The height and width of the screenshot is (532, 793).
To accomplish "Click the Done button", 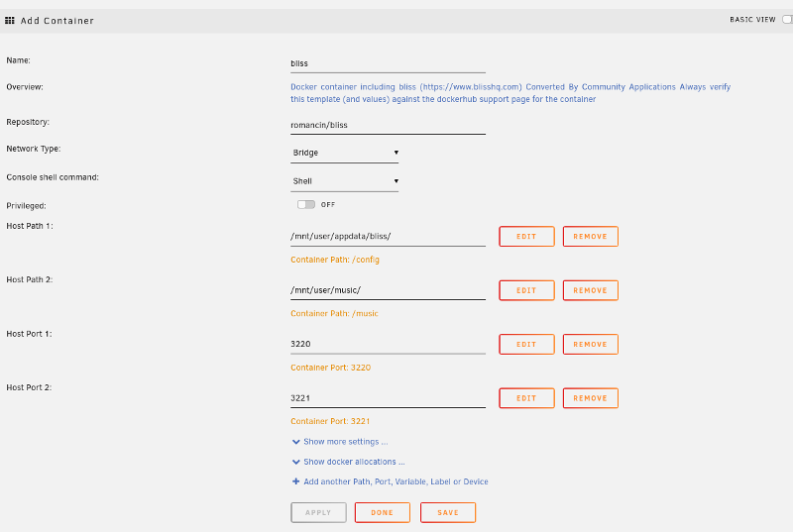I will pyautogui.click(x=383, y=512).
